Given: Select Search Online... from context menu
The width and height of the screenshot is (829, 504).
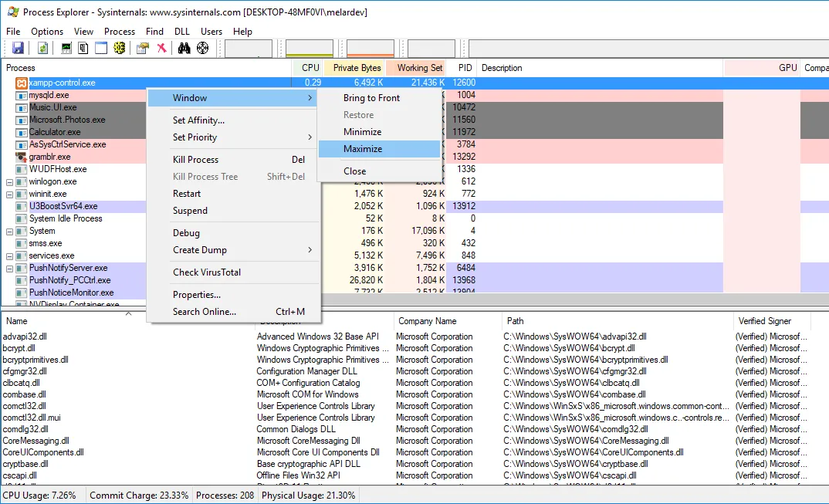Looking at the screenshot, I should point(232,312).
